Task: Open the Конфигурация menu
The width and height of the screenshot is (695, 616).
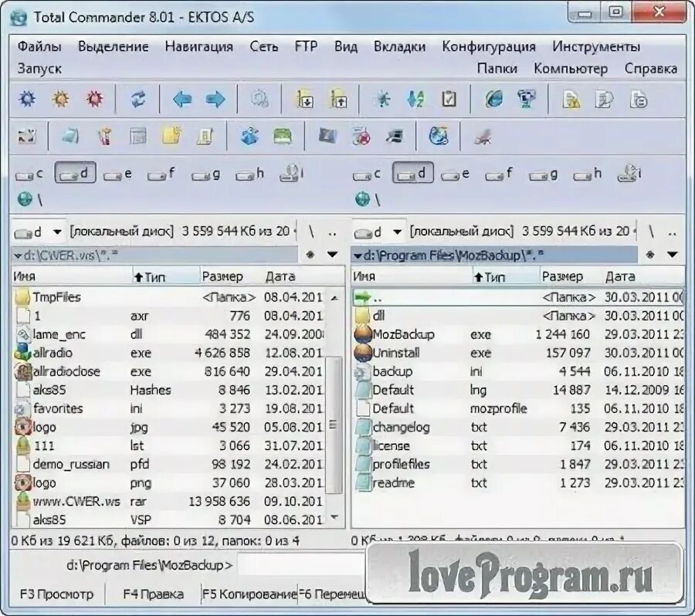Action: [489, 46]
